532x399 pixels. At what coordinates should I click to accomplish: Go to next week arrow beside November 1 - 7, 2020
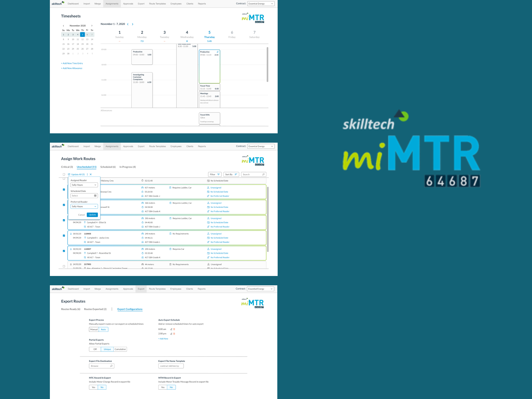[x=132, y=24]
